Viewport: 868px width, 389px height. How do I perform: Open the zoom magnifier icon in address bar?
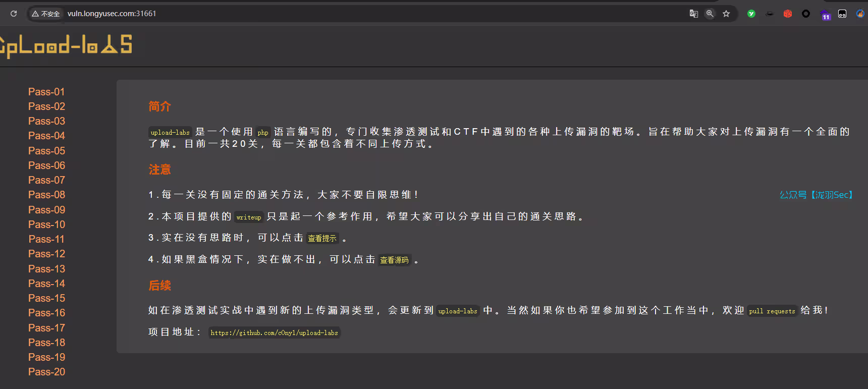(x=710, y=14)
